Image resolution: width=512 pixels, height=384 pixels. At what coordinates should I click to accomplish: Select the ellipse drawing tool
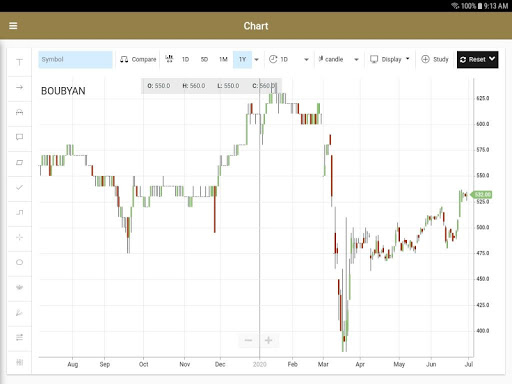coord(19,262)
